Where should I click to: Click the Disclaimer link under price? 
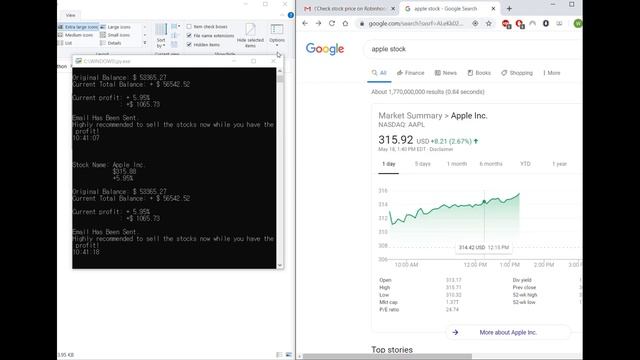(x=441, y=149)
